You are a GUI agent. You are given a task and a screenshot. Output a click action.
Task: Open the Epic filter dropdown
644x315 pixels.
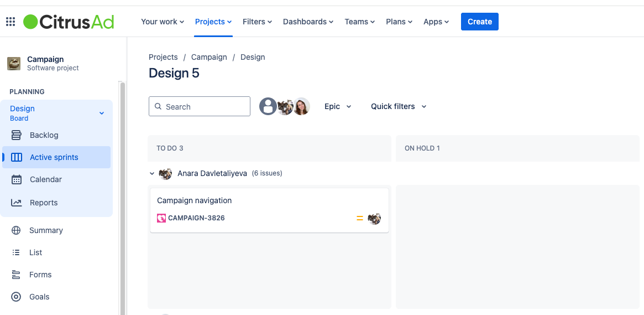[338, 106]
